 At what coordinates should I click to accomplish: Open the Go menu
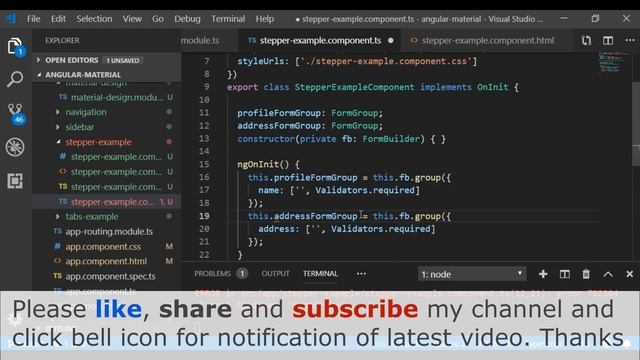coord(158,19)
